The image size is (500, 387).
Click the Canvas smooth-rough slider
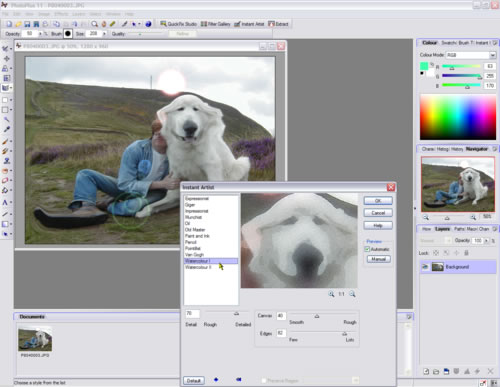point(322,315)
